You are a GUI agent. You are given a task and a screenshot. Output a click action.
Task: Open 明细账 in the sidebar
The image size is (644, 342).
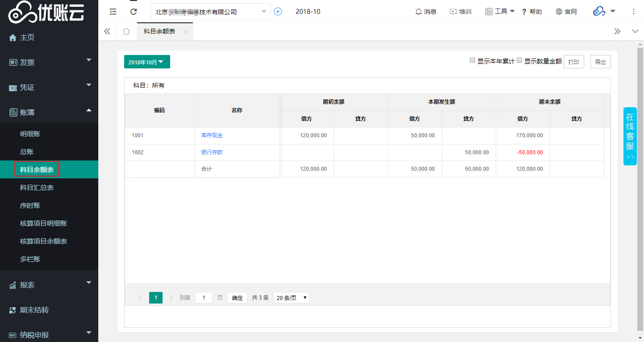pyautogui.click(x=49, y=134)
